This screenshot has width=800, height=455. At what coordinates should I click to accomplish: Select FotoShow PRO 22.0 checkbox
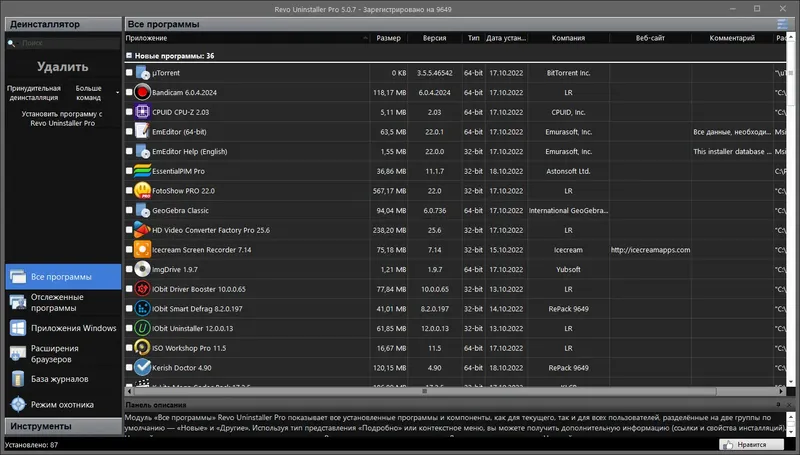(129, 190)
